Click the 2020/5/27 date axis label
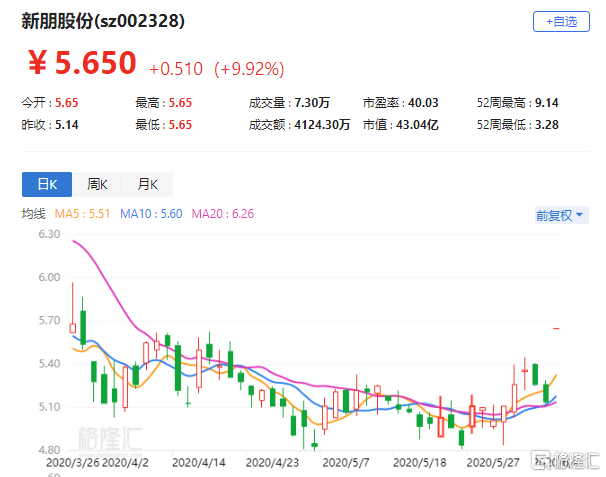This screenshot has width=606, height=477. click(x=493, y=463)
